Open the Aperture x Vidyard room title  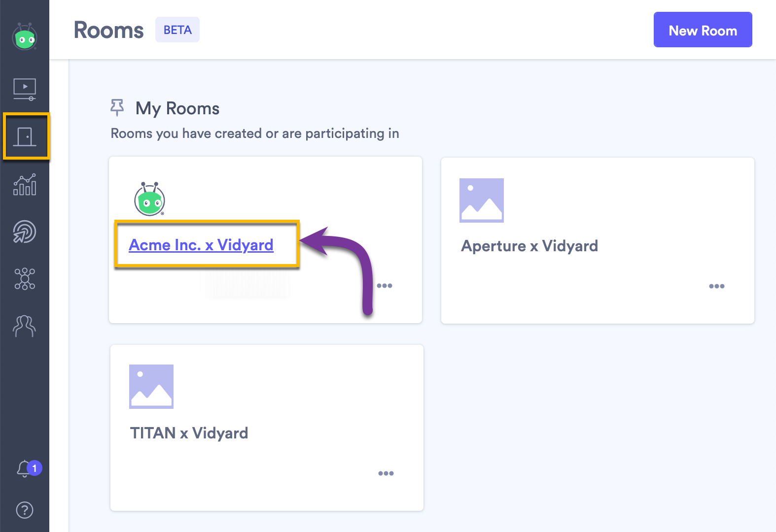(x=529, y=246)
